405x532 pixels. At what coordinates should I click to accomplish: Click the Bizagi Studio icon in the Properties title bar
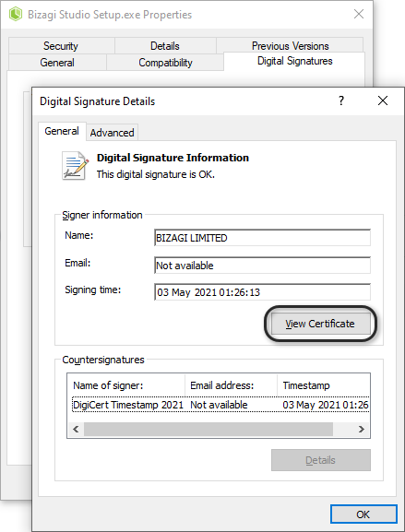coord(16,14)
